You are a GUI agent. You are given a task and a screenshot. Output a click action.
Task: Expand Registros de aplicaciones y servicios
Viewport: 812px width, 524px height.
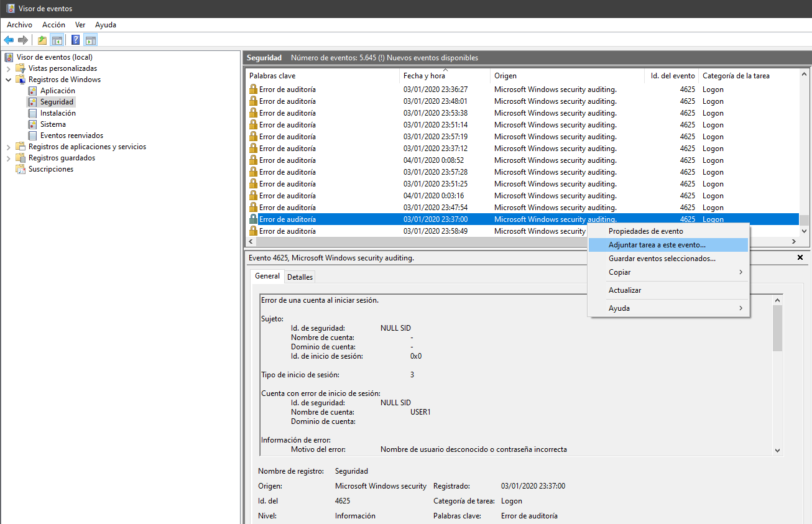coord(9,147)
